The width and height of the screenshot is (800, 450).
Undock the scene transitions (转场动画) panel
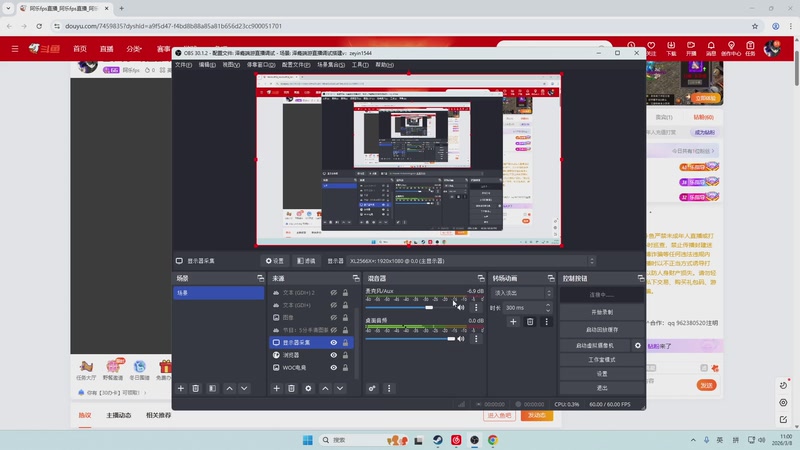[x=551, y=278]
